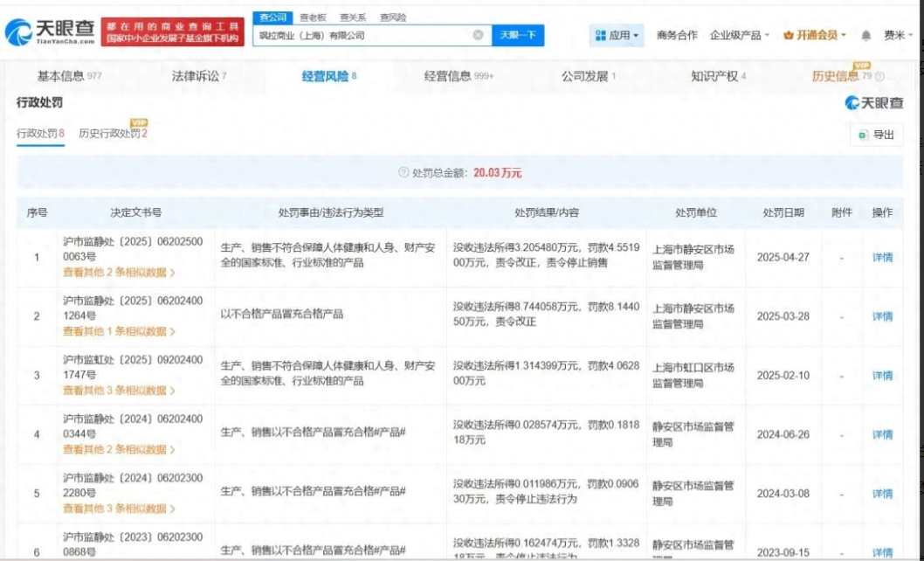Image resolution: width=924 pixels, height=561 pixels.
Task: Click the grid icon on 应用 button
Action: click(x=601, y=36)
